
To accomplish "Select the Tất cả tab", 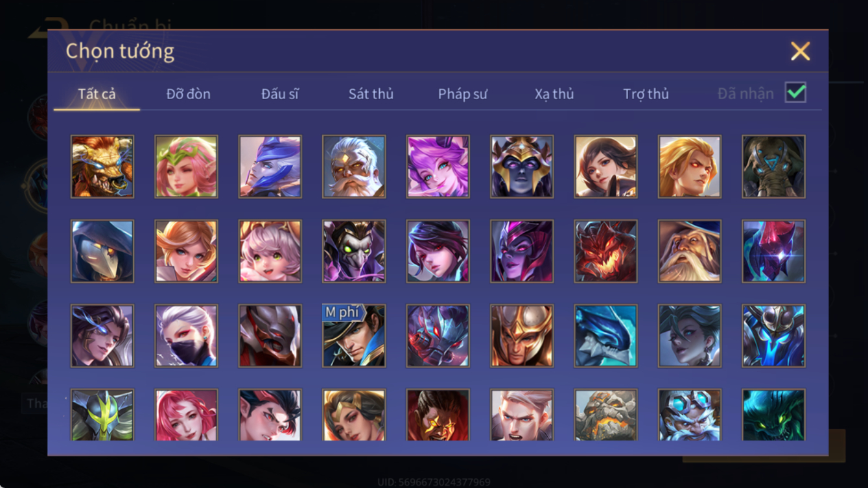I will click(x=97, y=94).
